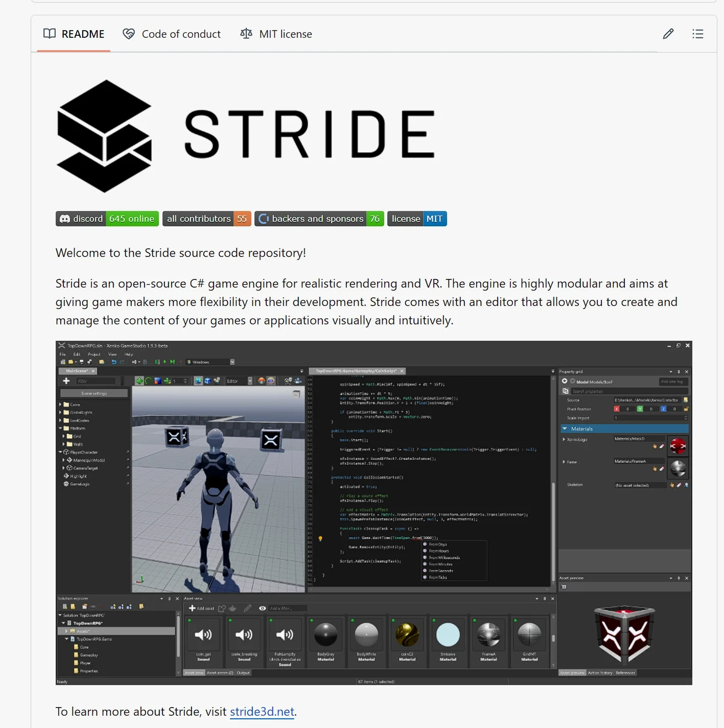Click the discord 645 online badge
The width and height of the screenshot is (724, 728).
pyautogui.click(x=107, y=219)
